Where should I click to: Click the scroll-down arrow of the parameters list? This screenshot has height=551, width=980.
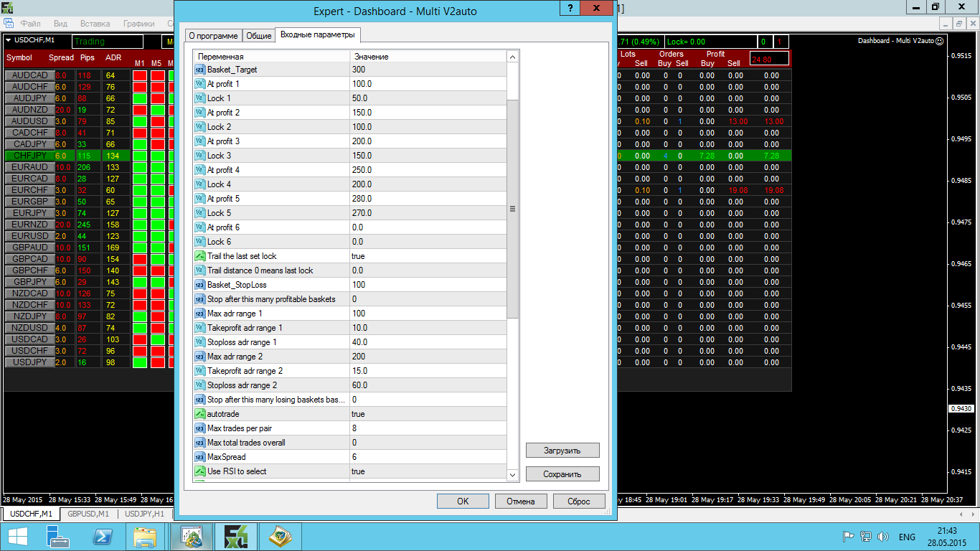pyautogui.click(x=512, y=475)
